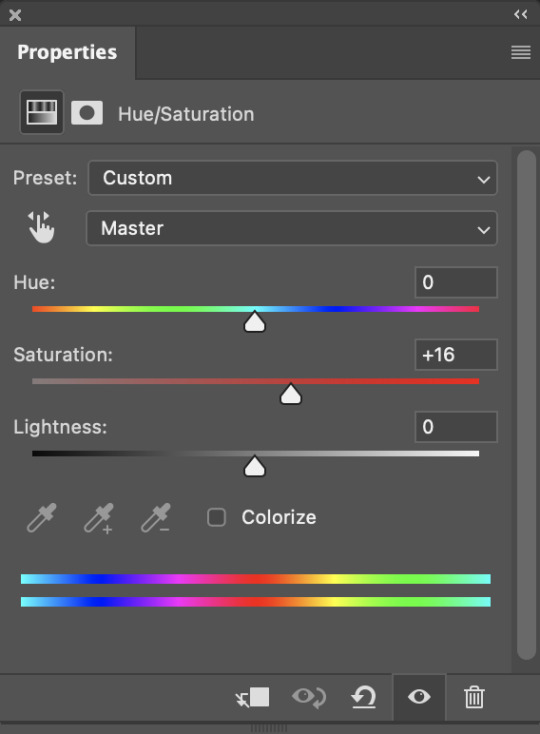Enable the Colorize checkbox
Viewport: 540px width, 734px height.
pyautogui.click(x=216, y=518)
